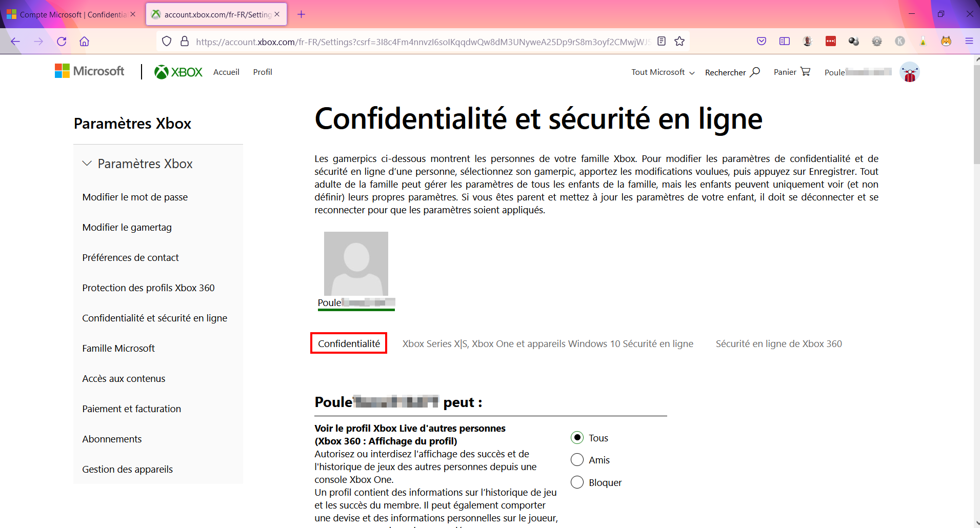Image resolution: width=980 pixels, height=528 pixels.
Task: Open Paiement et facturation
Action: [x=131, y=409]
